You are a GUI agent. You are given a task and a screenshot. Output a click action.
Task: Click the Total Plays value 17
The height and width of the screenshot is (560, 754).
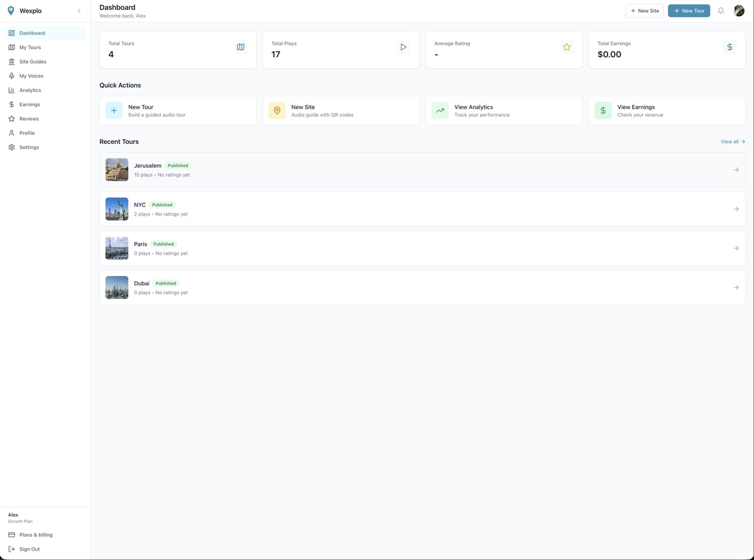(x=276, y=55)
